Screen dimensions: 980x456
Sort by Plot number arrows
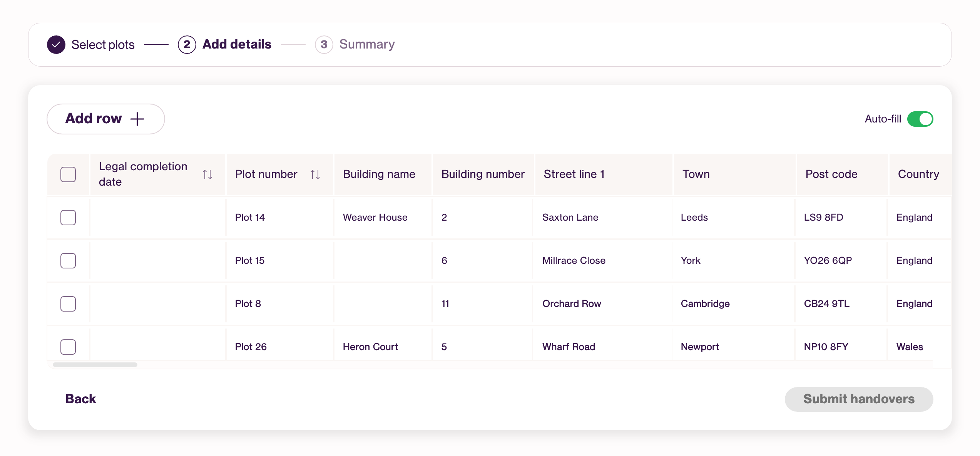pyautogui.click(x=315, y=174)
